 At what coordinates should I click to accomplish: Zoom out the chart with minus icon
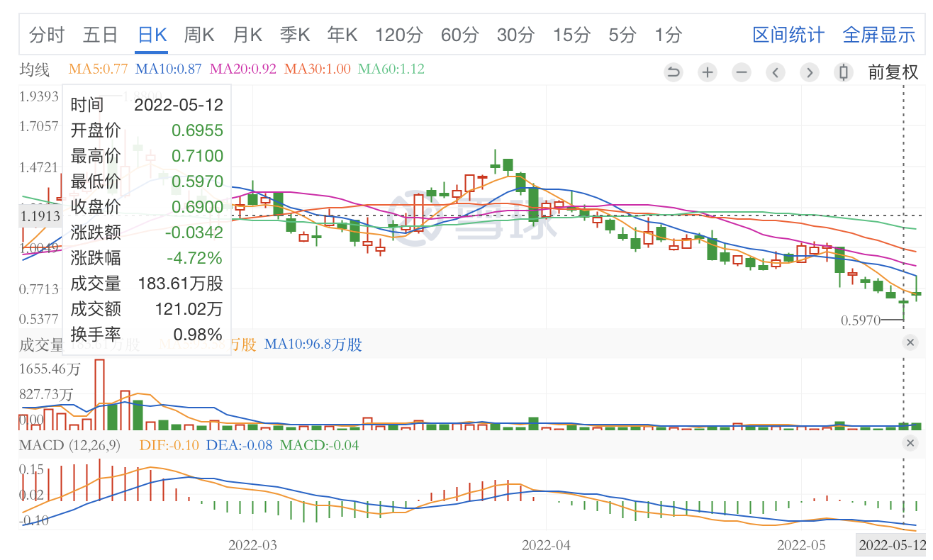point(741,72)
